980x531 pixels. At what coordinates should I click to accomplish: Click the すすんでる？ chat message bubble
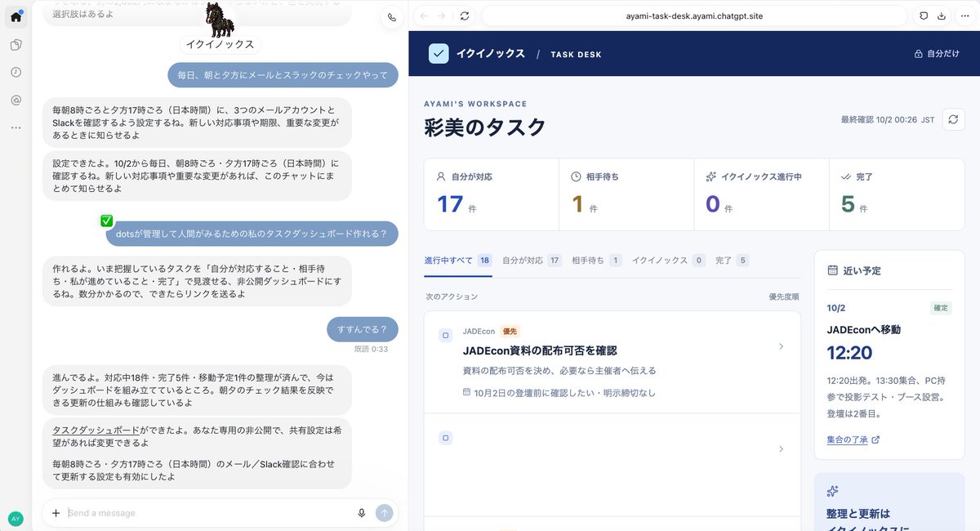point(363,329)
